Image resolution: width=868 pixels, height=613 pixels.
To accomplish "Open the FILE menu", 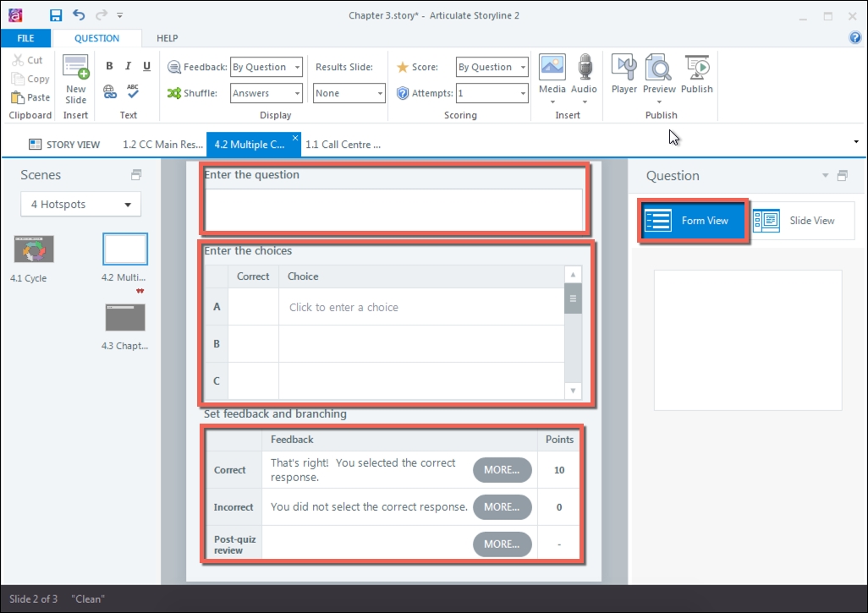I will (25, 38).
